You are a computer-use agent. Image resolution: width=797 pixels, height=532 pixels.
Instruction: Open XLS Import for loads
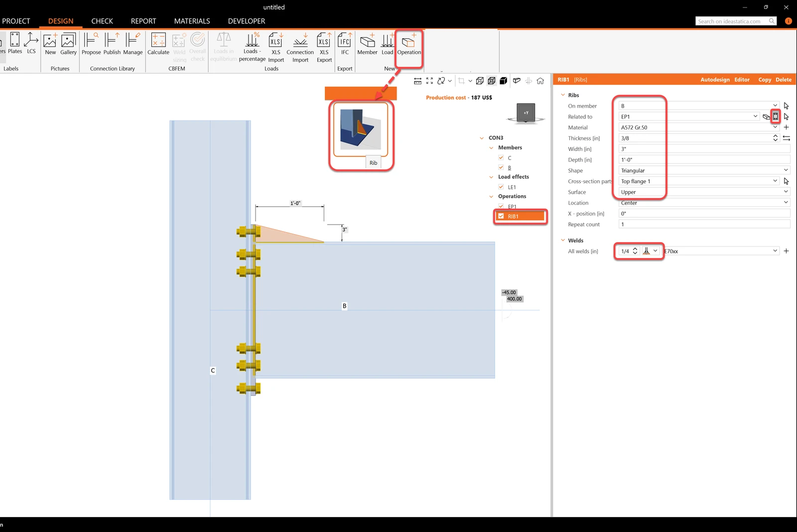[x=276, y=47]
